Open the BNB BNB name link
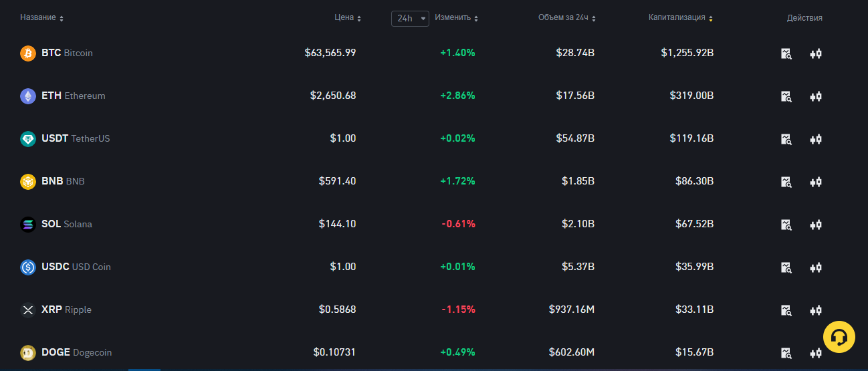The image size is (868, 371). 63,181
